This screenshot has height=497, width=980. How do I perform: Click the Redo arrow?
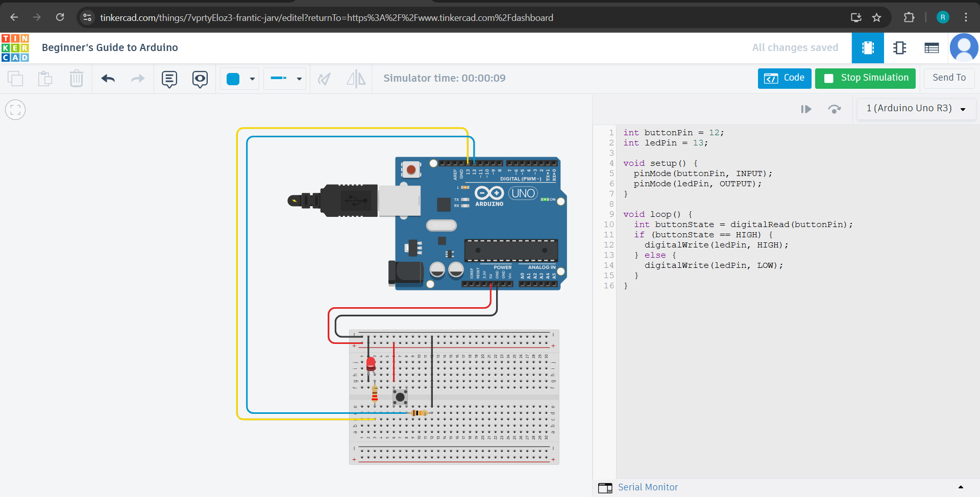pos(138,79)
